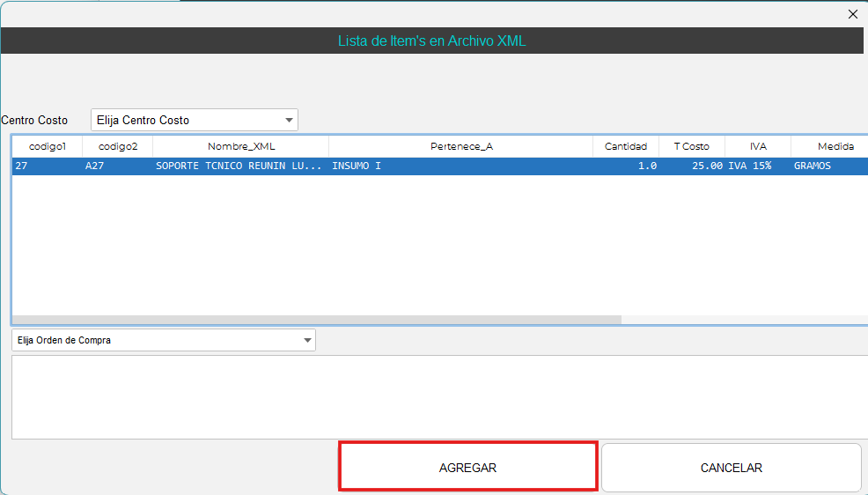This screenshot has width=868, height=495.
Task: Focus the empty text area below Orden de Compra
Action: point(439,396)
